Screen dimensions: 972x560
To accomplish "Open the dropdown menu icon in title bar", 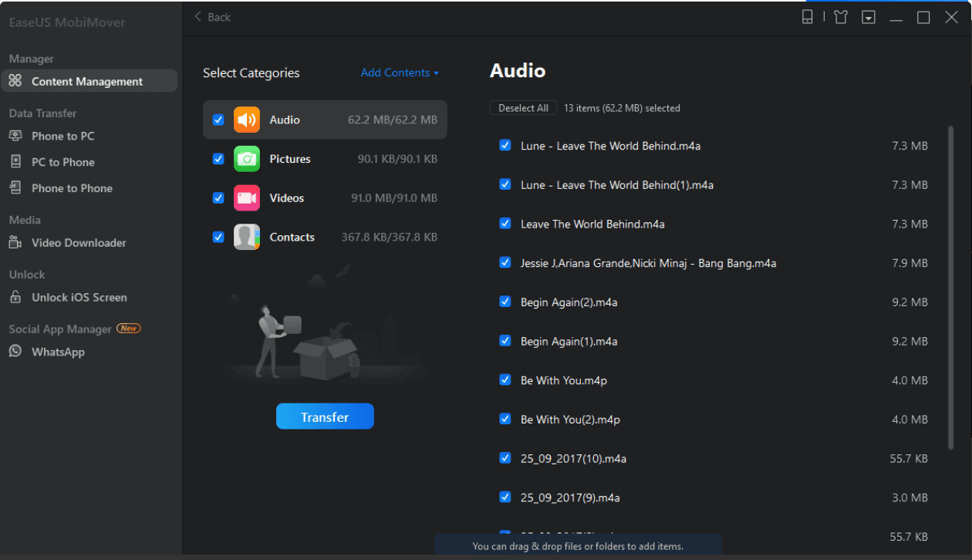I will [869, 17].
